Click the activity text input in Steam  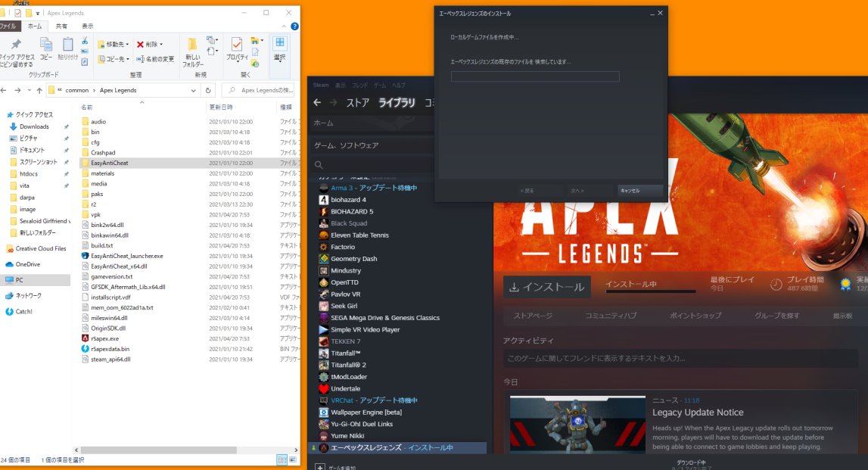point(680,358)
